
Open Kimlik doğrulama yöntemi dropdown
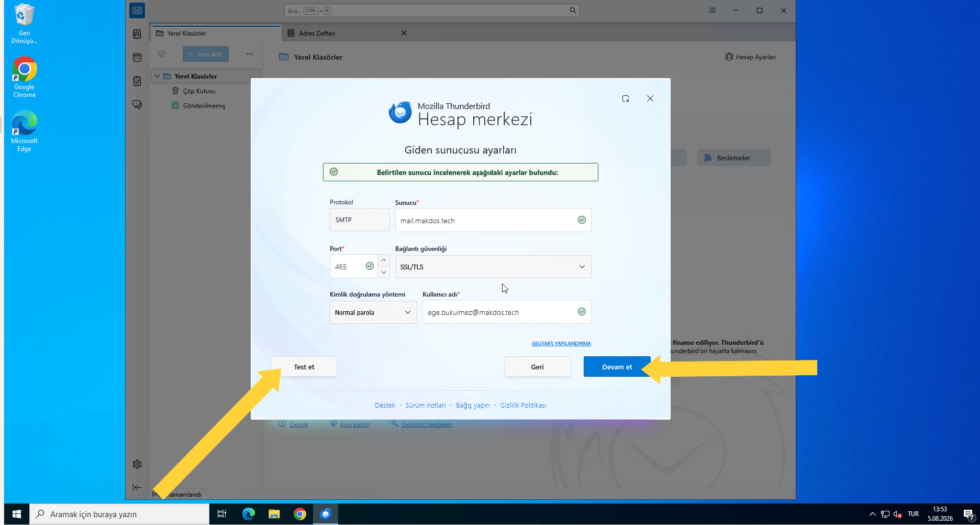point(373,312)
